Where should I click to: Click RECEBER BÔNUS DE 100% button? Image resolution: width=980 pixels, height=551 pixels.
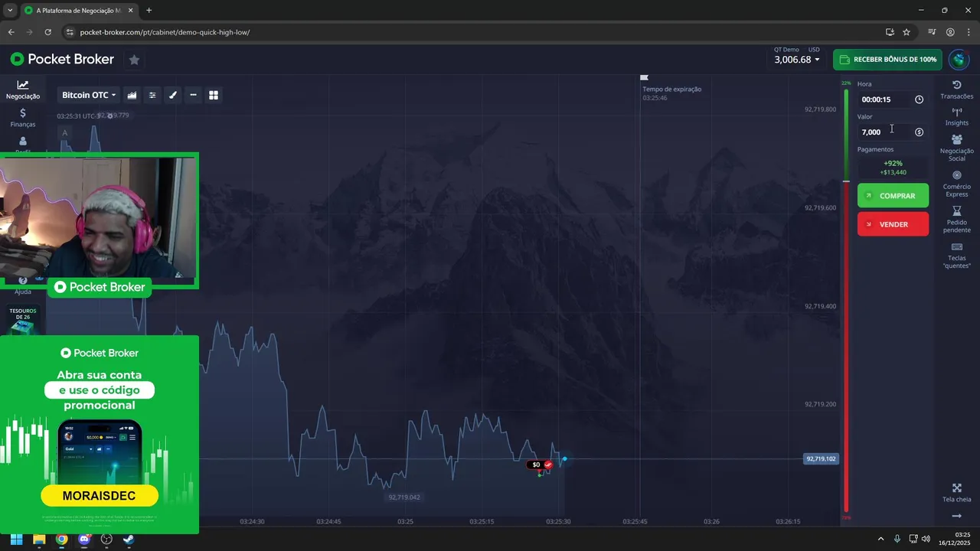(887, 60)
